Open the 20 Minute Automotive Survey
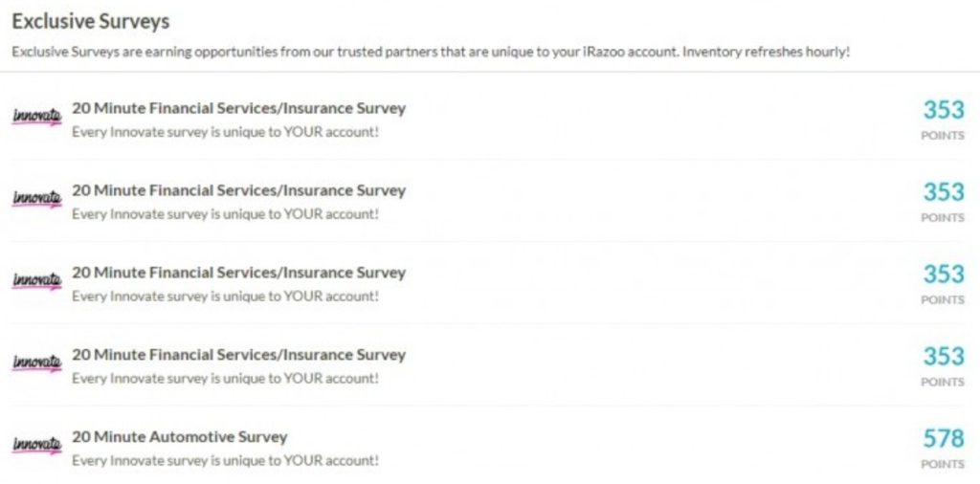The image size is (980, 484). coord(179,437)
